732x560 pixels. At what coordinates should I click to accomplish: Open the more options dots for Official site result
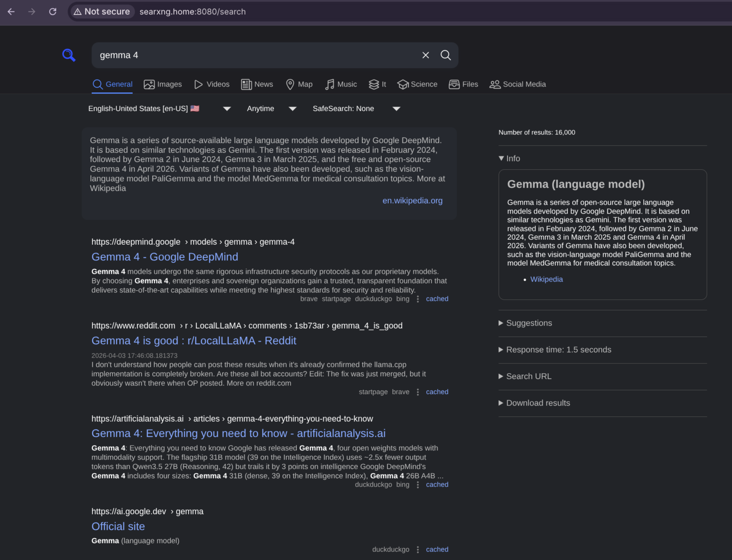pos(418,550)
